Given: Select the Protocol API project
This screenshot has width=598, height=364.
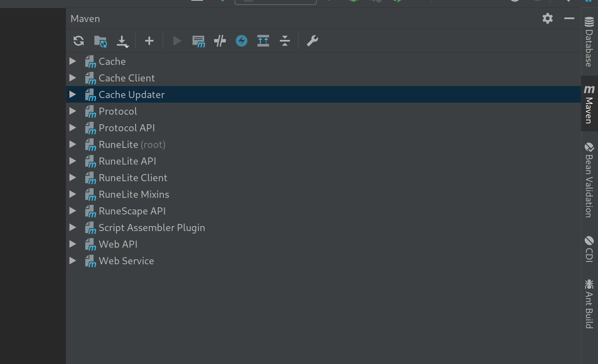Looking at the screenshot, I should point(127,128).
